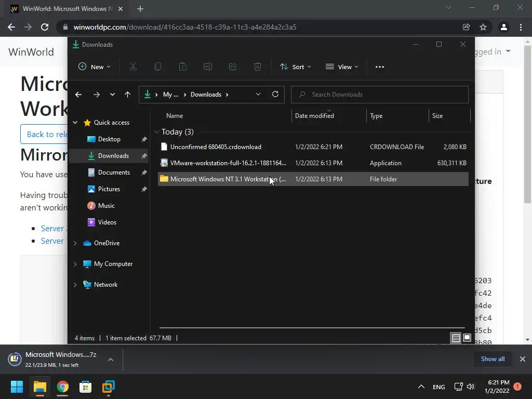
Task: Open a new Chrome tab
Action: point(140,9)
